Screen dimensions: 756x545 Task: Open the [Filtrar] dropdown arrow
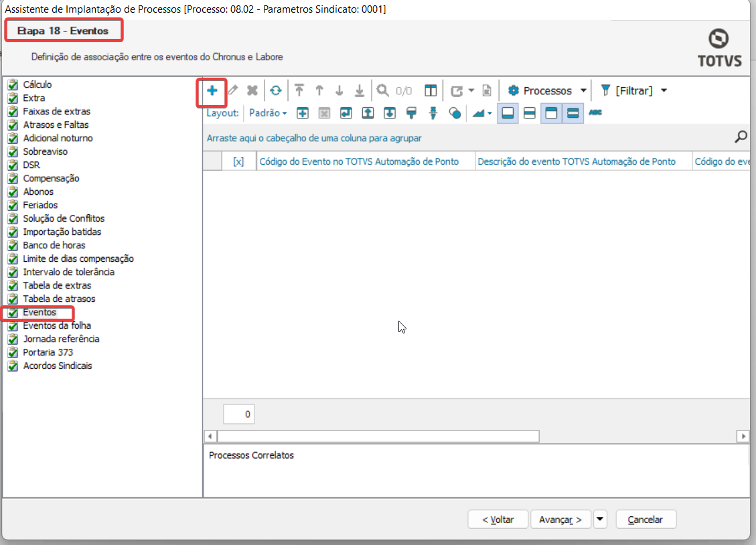tap(664, 90)
